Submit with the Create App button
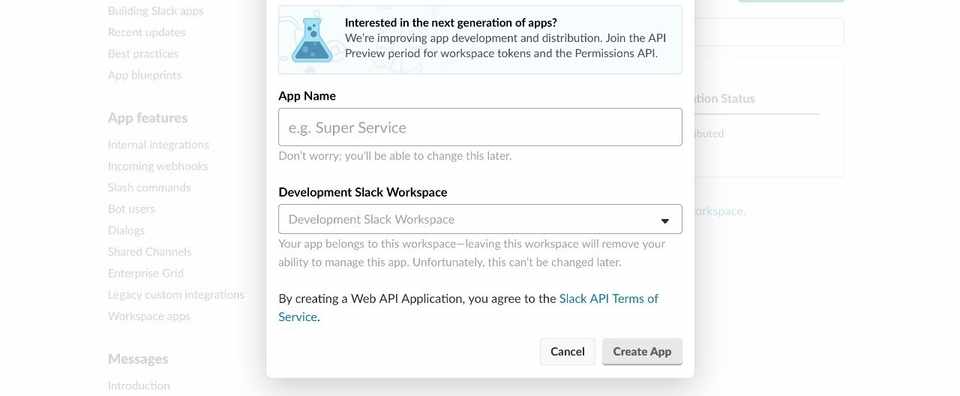 click(x=642, y=352)
